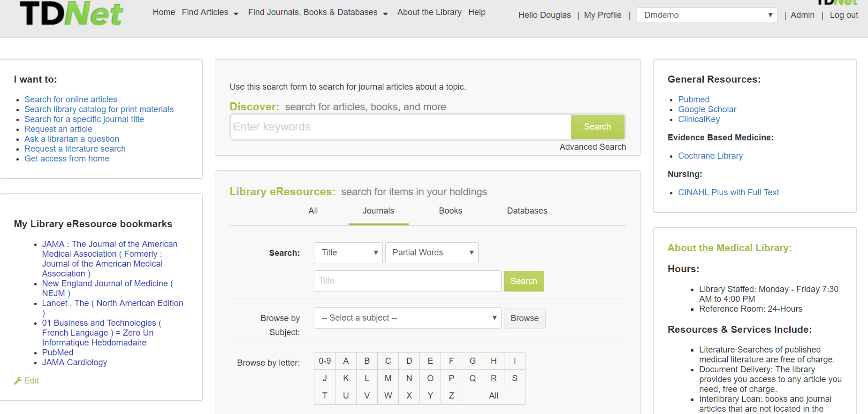Expand the Select a subject dropdown

(407, 318)
